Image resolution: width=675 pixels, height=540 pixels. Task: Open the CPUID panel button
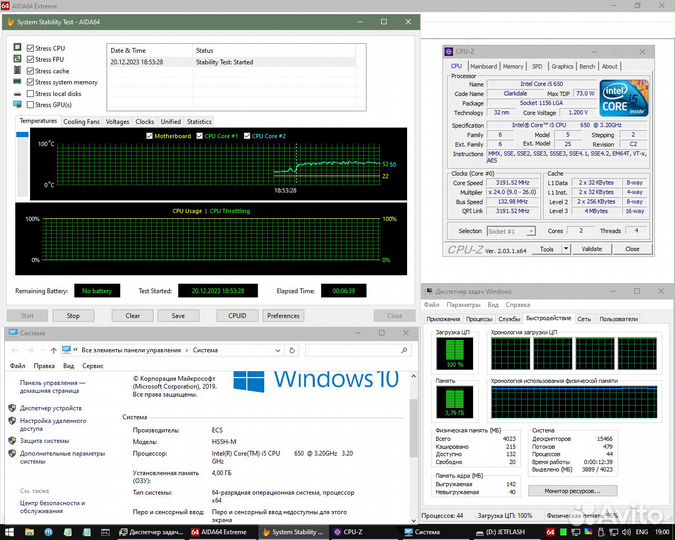pos(237,316)
